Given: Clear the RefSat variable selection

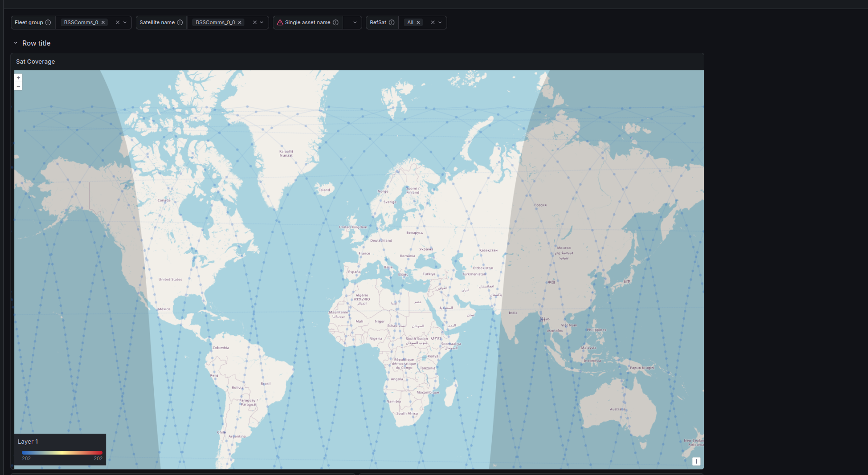Looking at the screenshot, I should pyautogui.click(x=433, y=22).
